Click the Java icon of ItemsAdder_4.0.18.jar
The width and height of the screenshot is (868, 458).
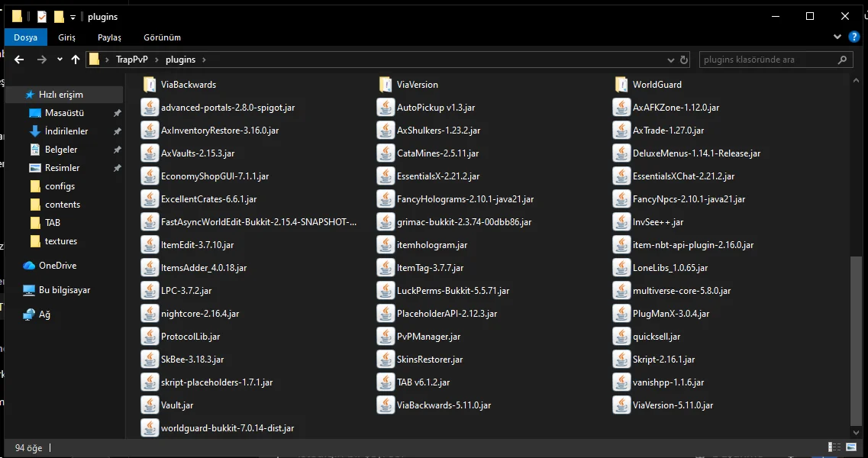pos(150,267)
